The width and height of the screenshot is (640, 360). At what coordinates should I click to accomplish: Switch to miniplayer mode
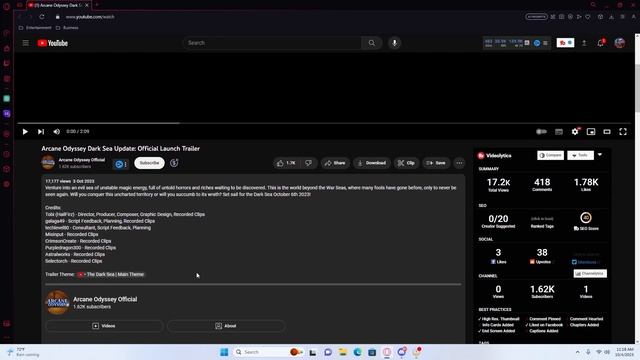point(591,131)
